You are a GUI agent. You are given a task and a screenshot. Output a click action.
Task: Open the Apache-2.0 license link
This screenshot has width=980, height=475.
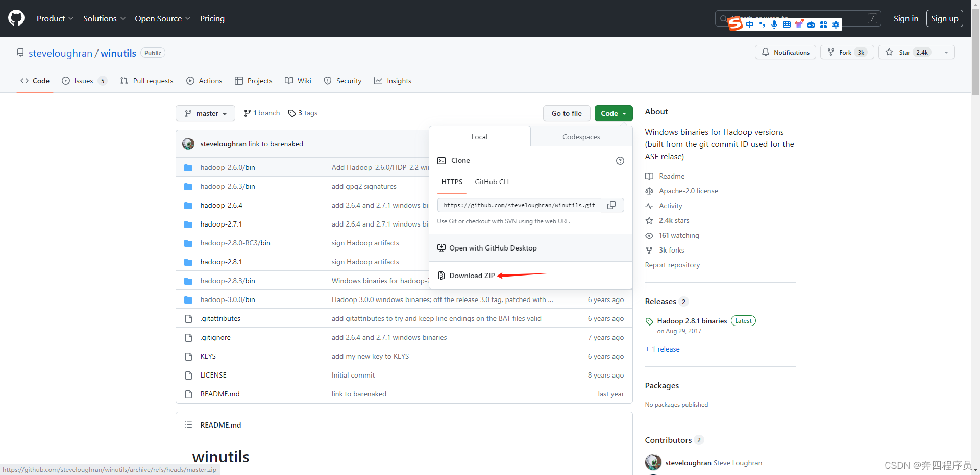point(682,191)
